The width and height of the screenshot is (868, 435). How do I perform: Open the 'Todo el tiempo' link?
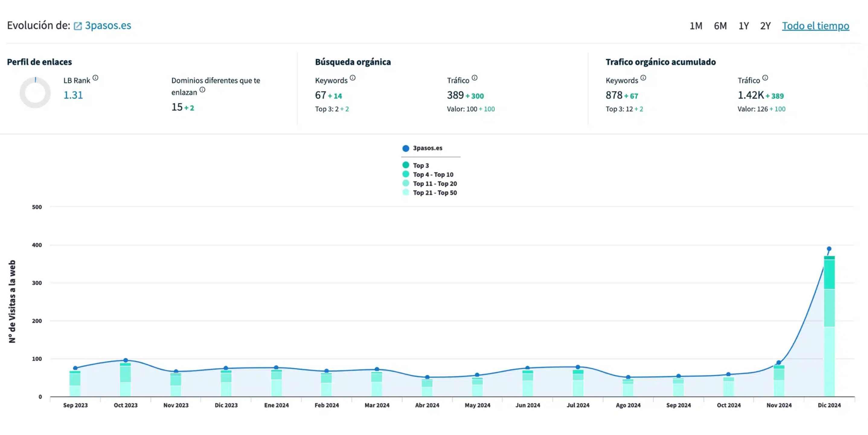(x=815, y=26)
